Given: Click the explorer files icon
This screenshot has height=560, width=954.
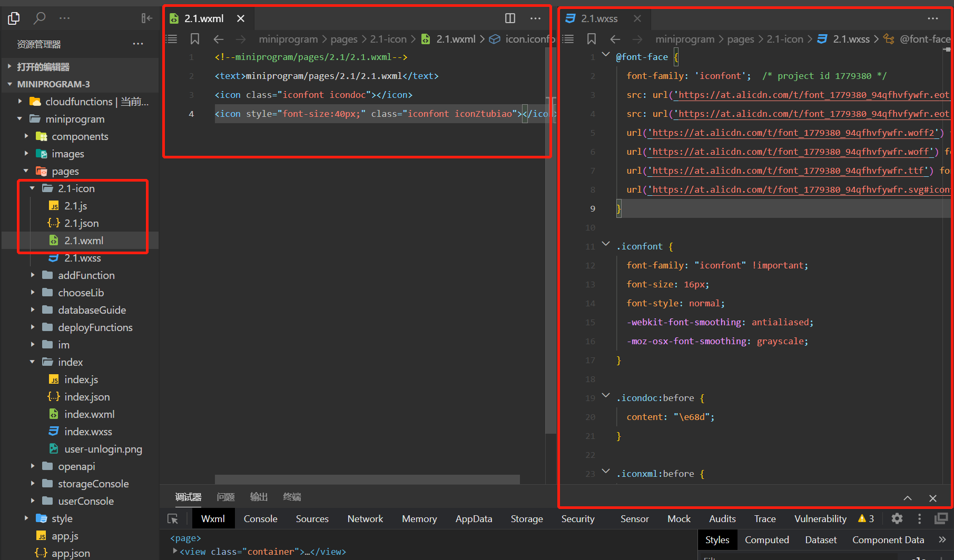Looking at the screenshot, I should [x=14, y=18].
